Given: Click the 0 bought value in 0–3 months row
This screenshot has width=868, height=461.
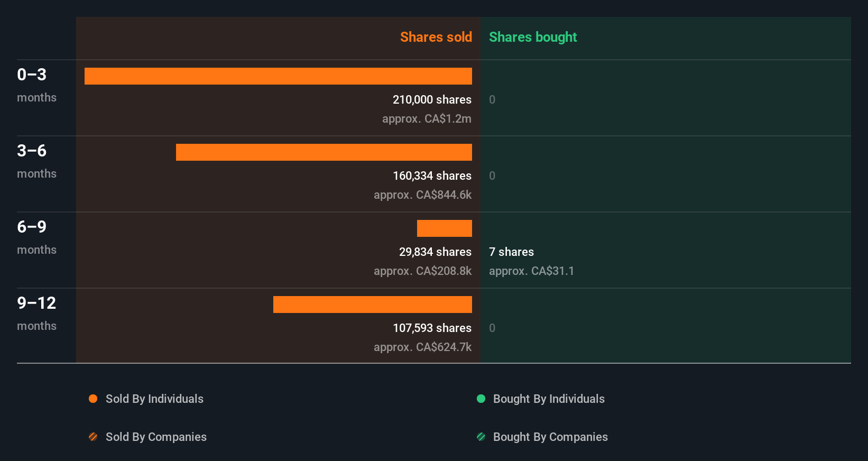Looking at the screenshot, I should [492, 99].
